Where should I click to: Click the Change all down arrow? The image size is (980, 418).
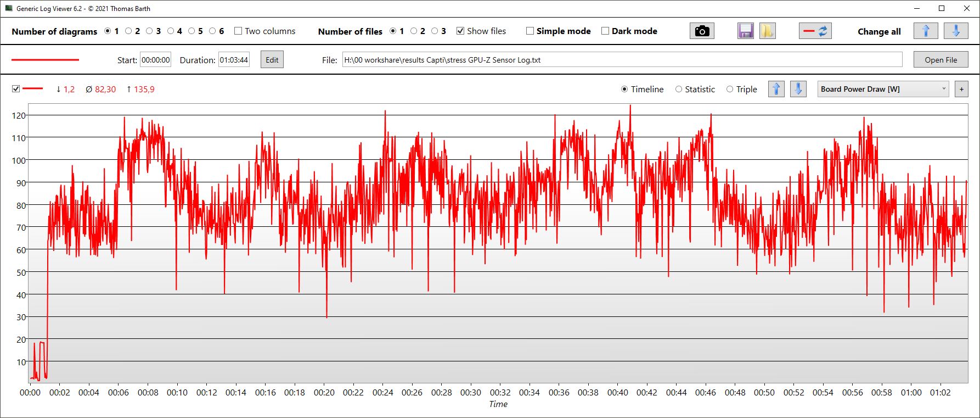click(955, 31)
